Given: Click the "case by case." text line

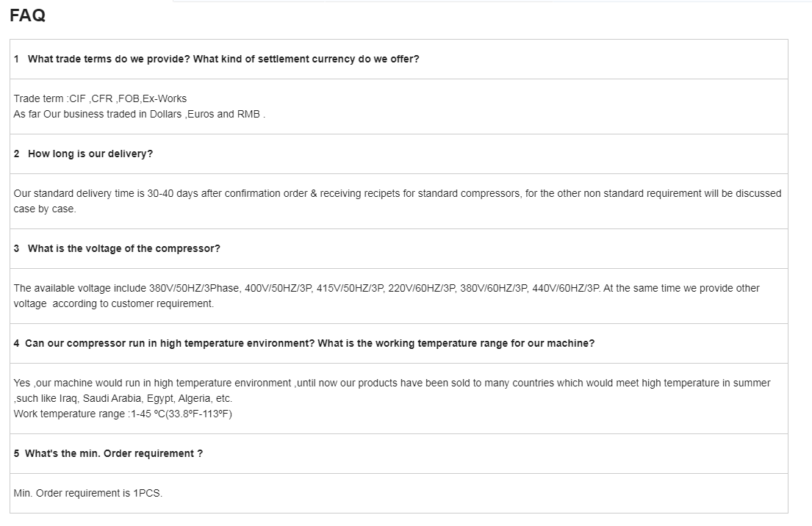Looking at the screenshot, I should pos(45,209).
